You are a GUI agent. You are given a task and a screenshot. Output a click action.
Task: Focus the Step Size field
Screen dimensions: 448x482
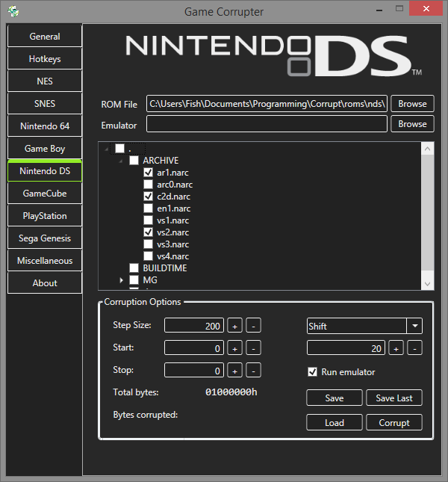(x=194, y=326)
